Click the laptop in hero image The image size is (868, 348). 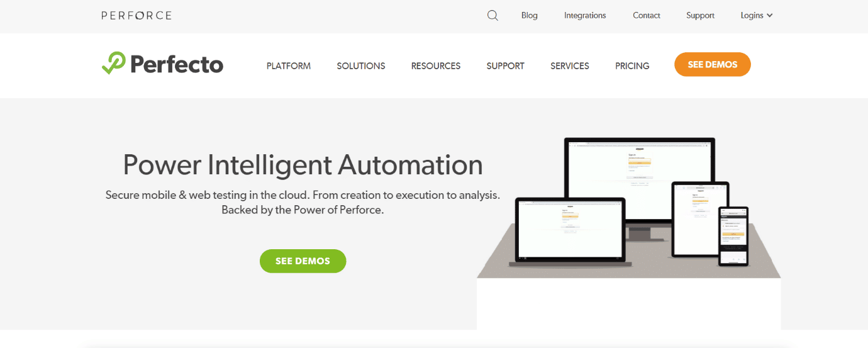point(570,232)
